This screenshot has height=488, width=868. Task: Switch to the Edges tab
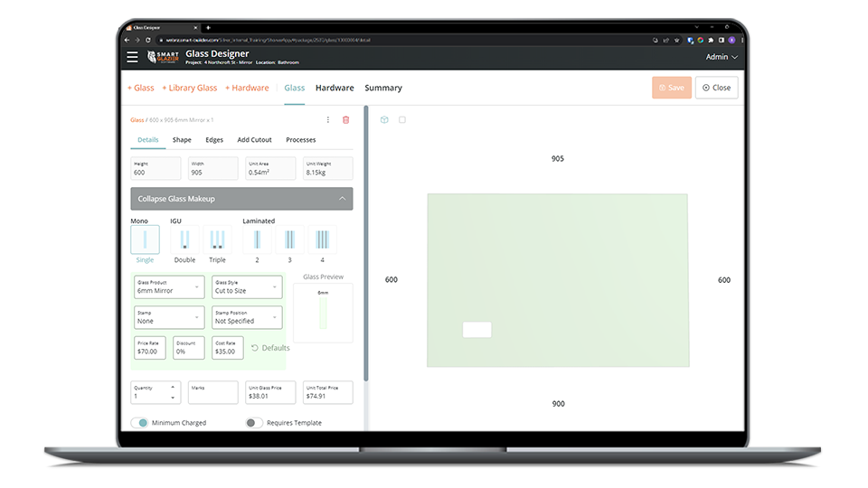214,140
